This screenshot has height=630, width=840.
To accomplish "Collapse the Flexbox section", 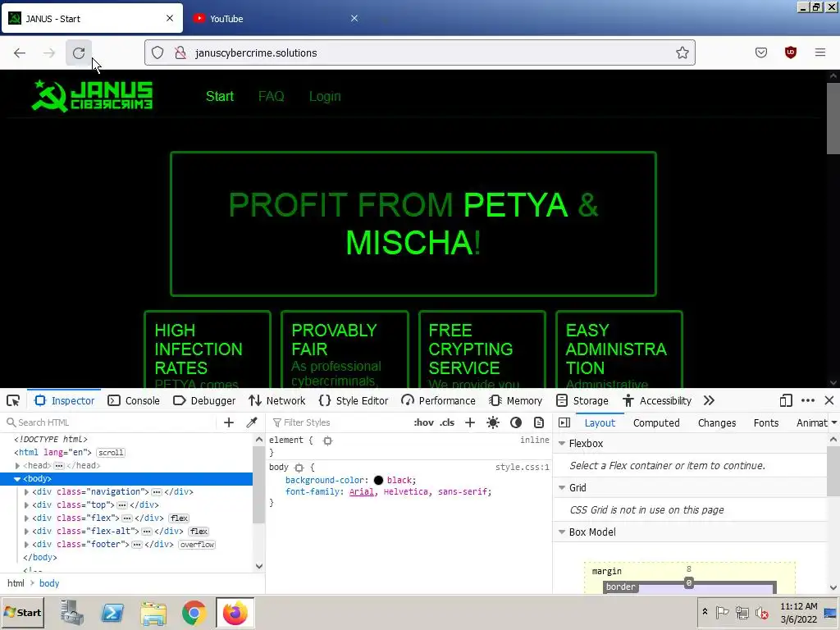I will [x=562, y=444].
